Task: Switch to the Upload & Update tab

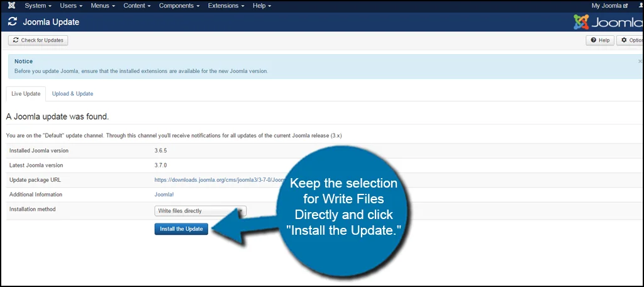Action: click(72, 94)
